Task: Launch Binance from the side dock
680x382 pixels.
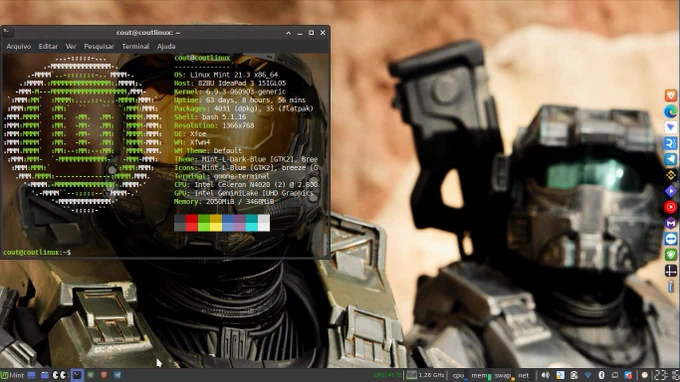Action: (x=670, y=175)
